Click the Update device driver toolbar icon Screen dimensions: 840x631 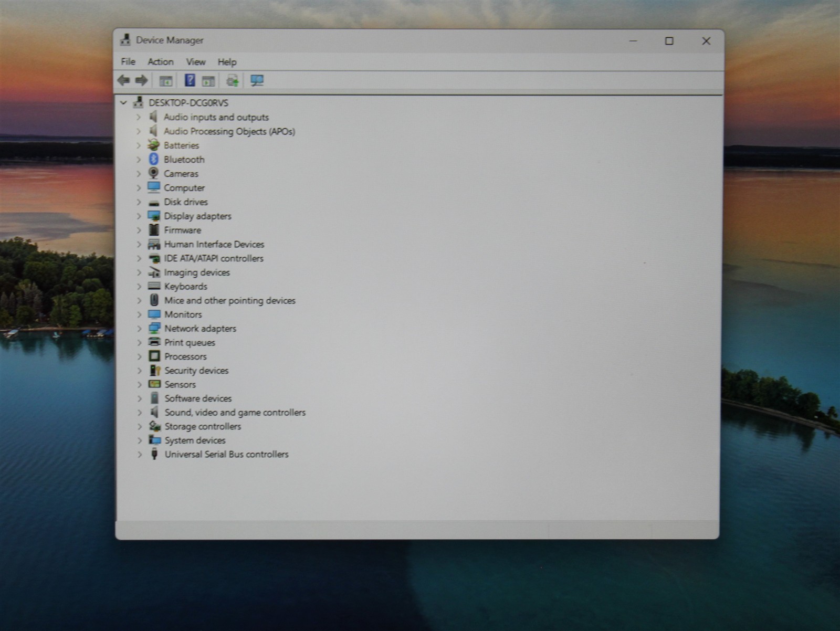232,80
